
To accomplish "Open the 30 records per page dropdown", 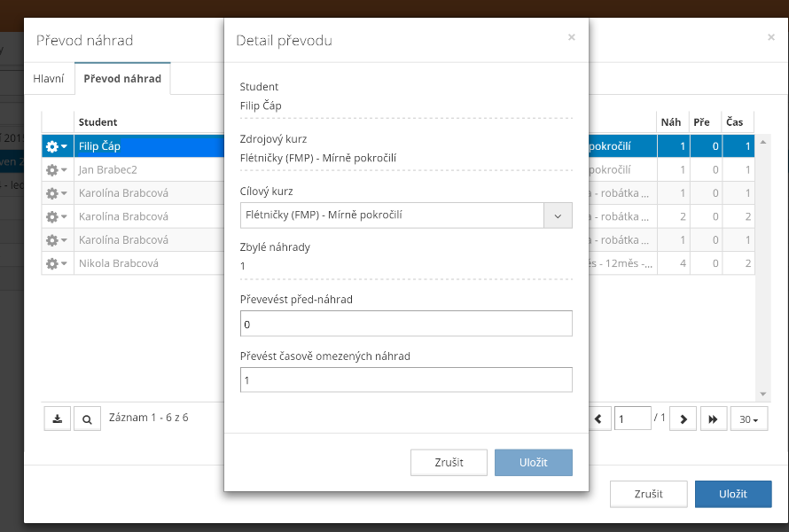I will 749,419.
